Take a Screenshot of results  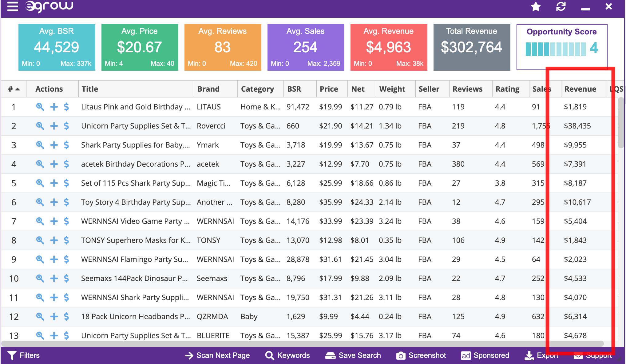click(421, 355)
